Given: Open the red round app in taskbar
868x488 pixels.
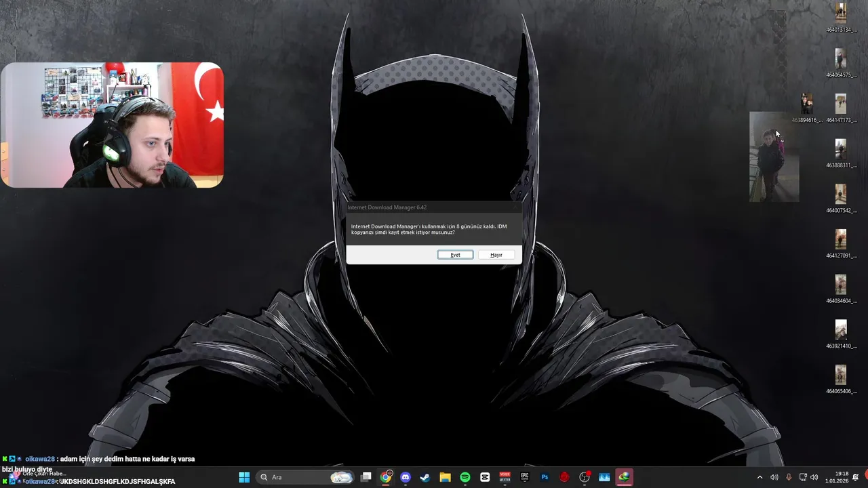Looking at the screenshot, I should point(564,477).
